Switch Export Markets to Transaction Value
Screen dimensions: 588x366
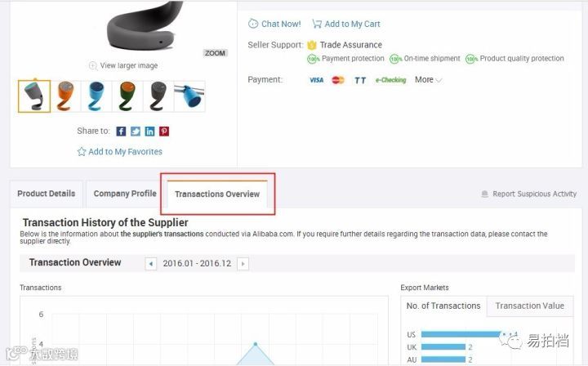tap(529, 306)
